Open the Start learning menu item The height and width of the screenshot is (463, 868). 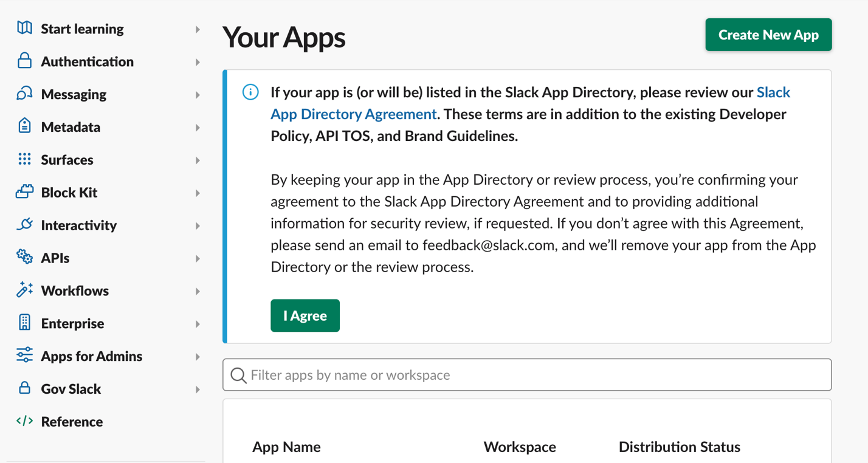[82, 29]
